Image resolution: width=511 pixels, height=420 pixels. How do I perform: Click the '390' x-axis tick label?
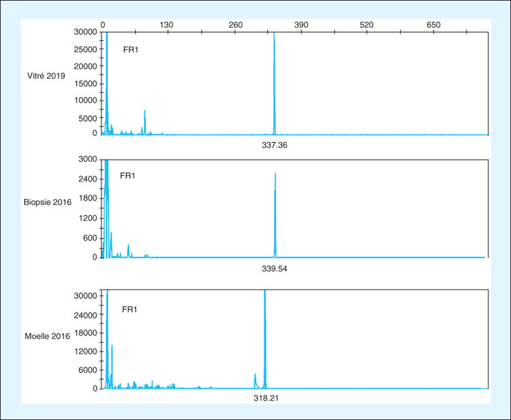pyautogui.click(x=301, y=25)
